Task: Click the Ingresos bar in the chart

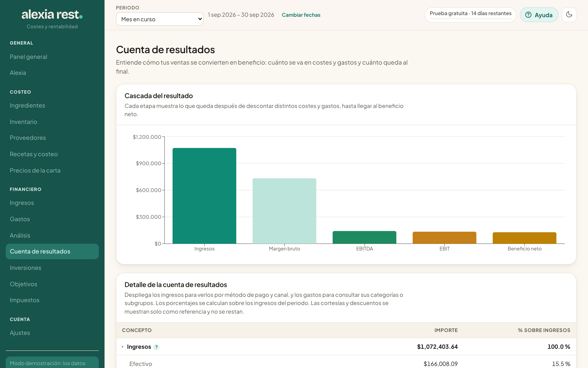Action: coord(204,196)
